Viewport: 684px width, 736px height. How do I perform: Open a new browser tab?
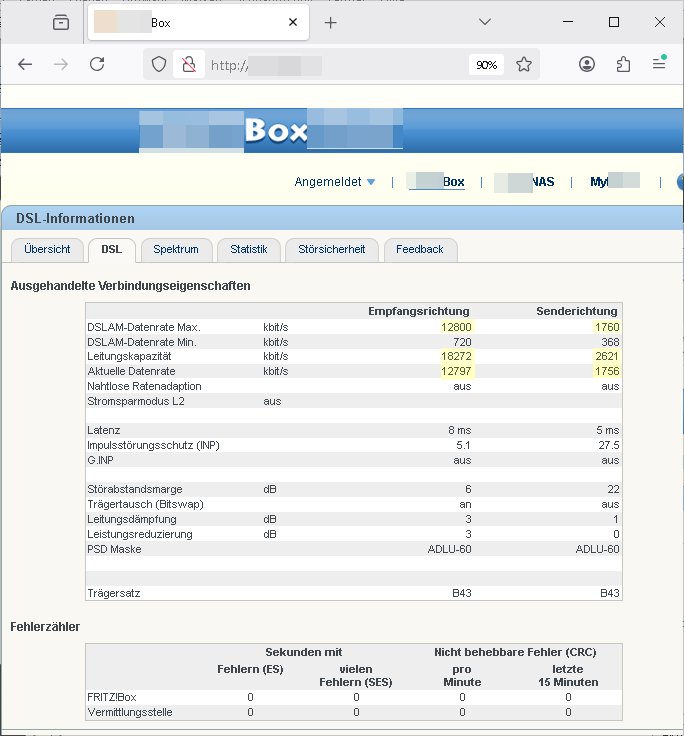coord(331,22)
